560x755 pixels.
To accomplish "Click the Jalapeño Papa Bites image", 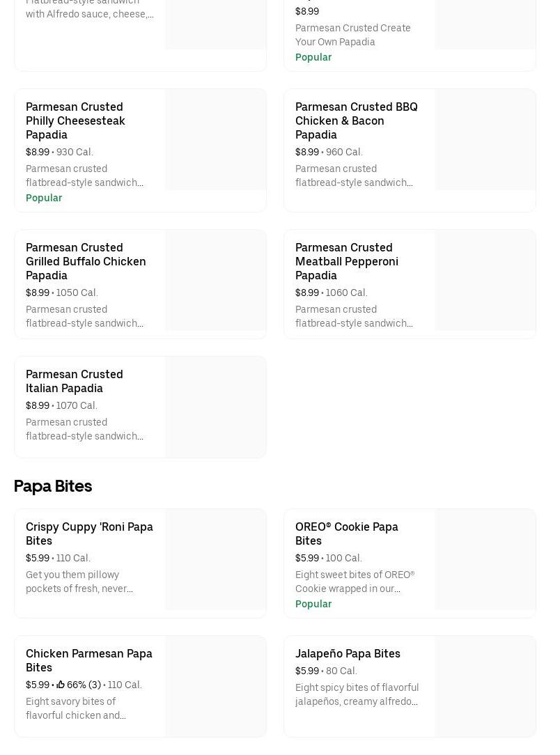I will point(485,687).
